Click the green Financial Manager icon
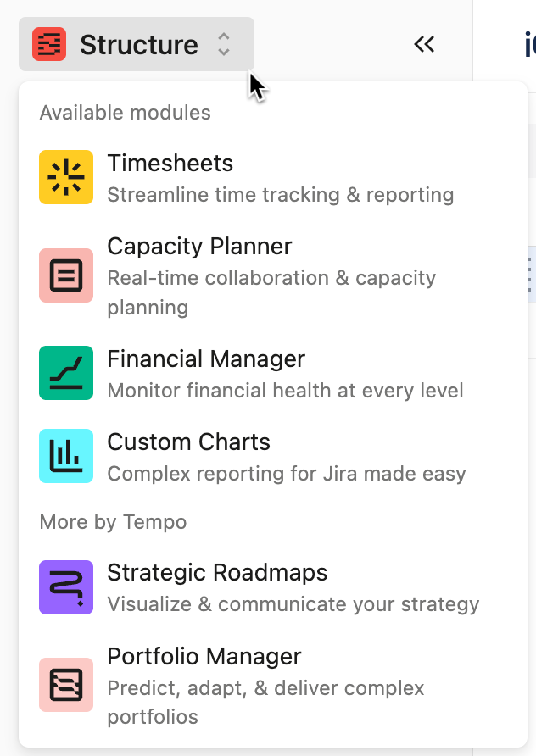 point(66,373)
